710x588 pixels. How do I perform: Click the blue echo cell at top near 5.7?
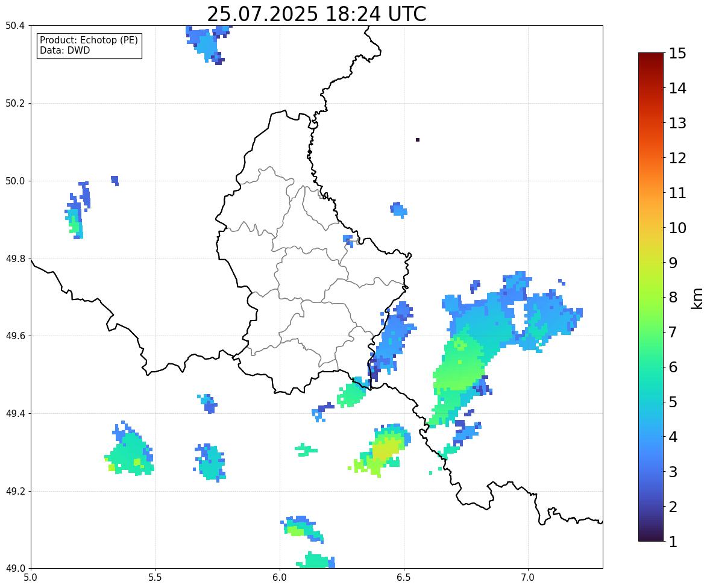coord(209,44)
